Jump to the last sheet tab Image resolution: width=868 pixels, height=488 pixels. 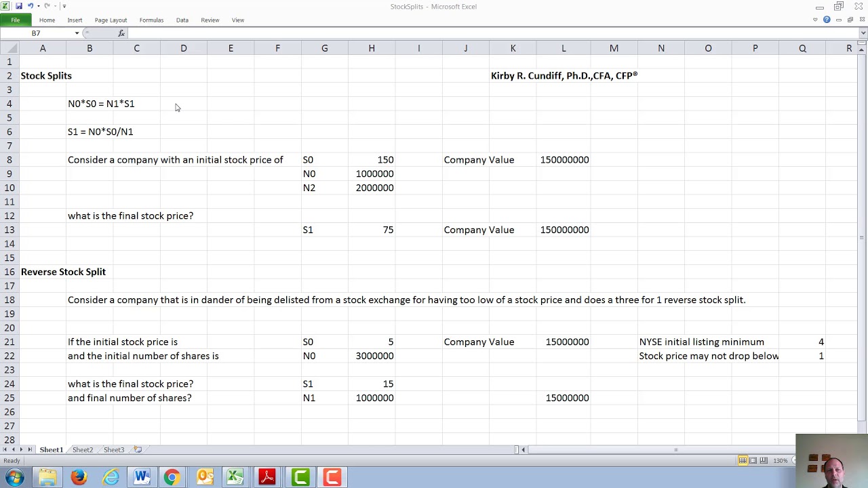[x=29, y=450]
